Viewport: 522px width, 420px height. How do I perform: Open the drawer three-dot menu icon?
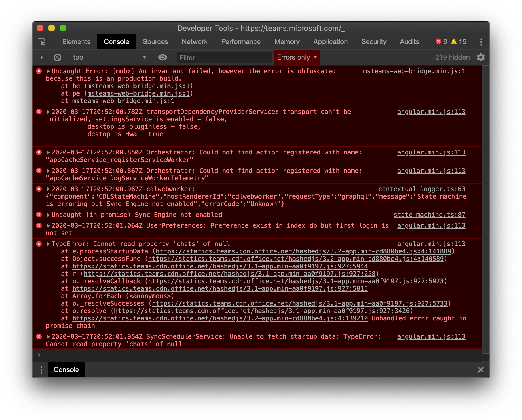point(41,370)
